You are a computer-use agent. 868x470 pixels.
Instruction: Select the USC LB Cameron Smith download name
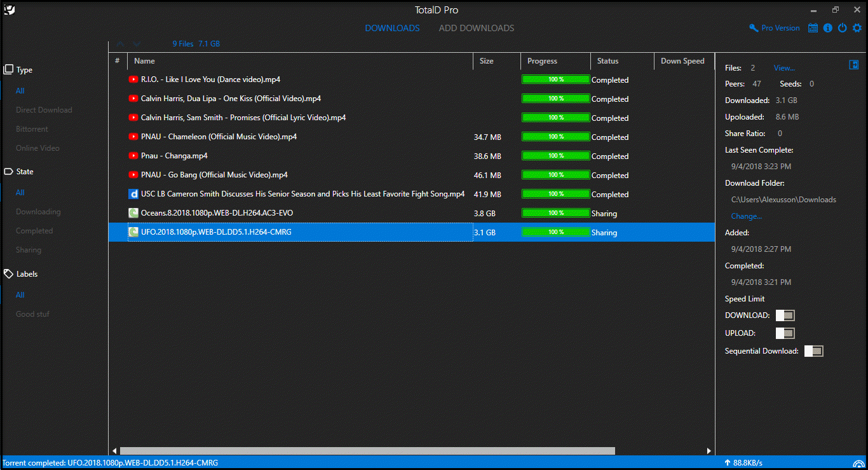[x=302, y=194]
